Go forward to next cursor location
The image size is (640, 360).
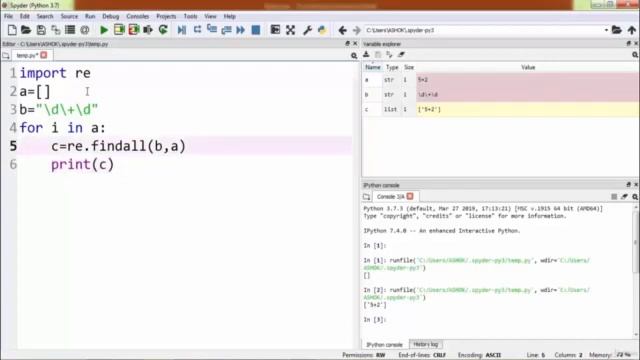tap(356, 30)
